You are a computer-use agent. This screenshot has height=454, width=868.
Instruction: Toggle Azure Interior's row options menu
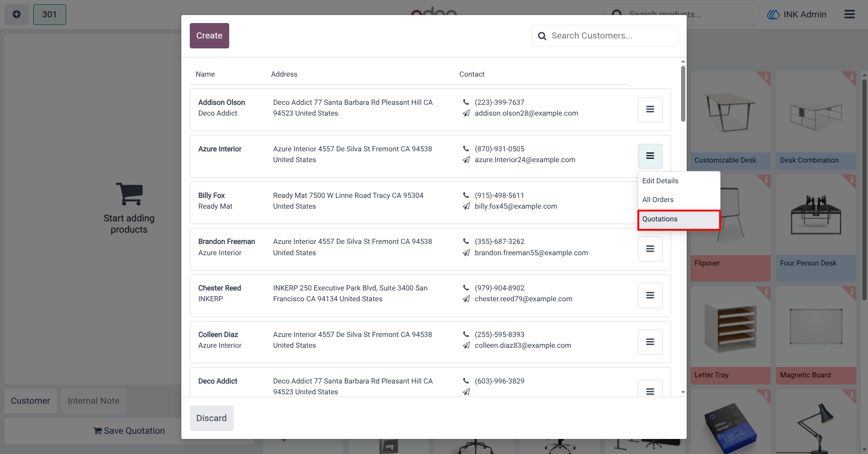tap(650, 156)
